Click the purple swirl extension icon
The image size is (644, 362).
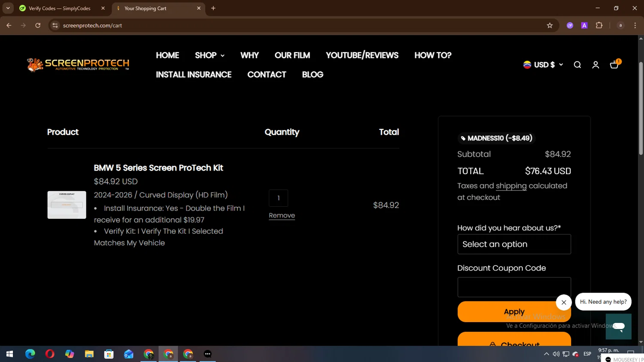tap(570, 25)
